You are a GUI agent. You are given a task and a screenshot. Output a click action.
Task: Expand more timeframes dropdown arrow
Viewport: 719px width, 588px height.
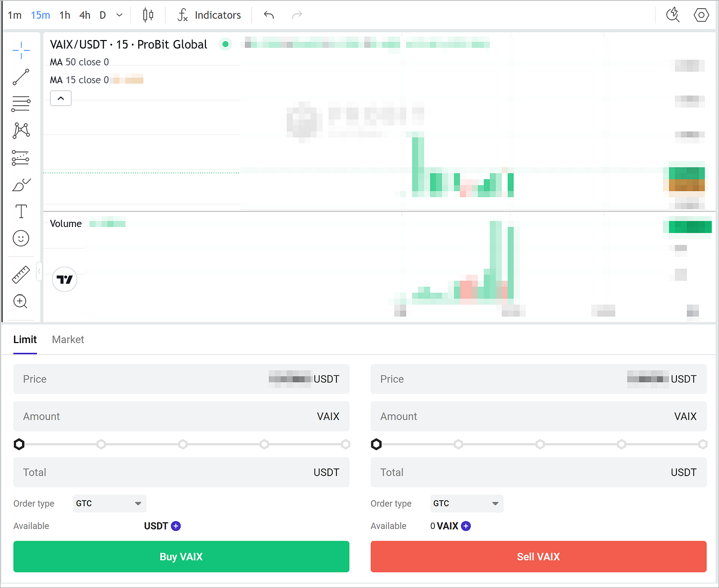click(120, 15)
